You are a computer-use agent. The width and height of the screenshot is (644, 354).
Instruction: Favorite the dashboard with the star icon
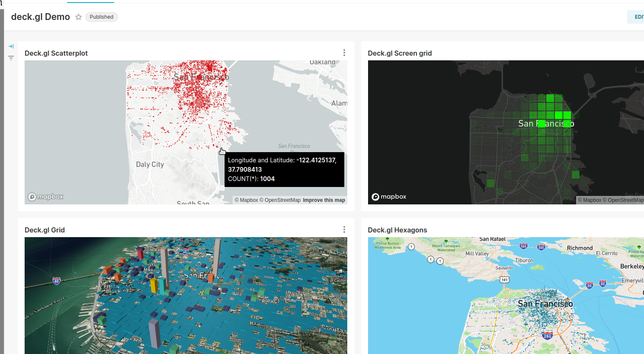coord(79,17)
